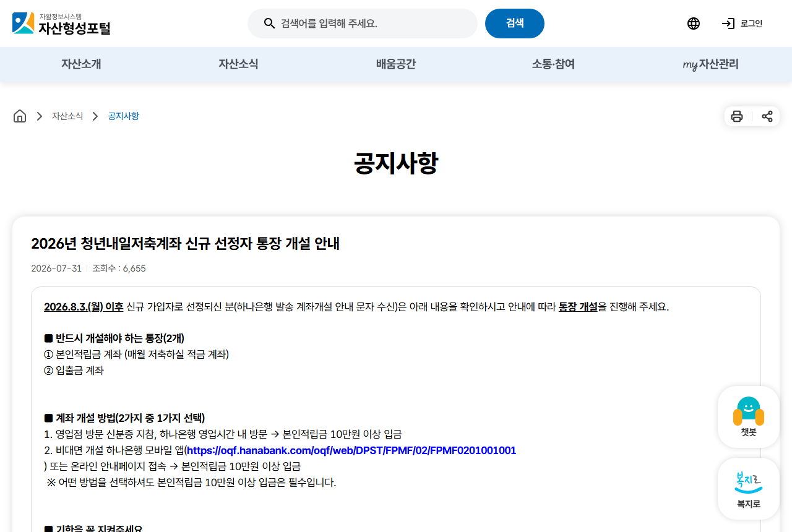This screenshot has height=532, width=792.
Task: Open the 배움공간 menu
Action: [396, 64]
